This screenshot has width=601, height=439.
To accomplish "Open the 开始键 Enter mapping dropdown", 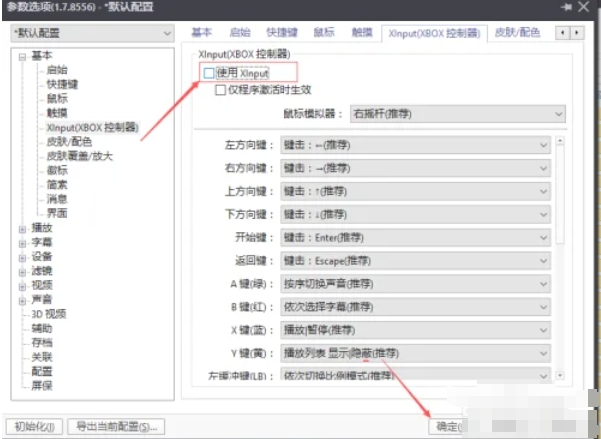I will (x=415, y=238).
